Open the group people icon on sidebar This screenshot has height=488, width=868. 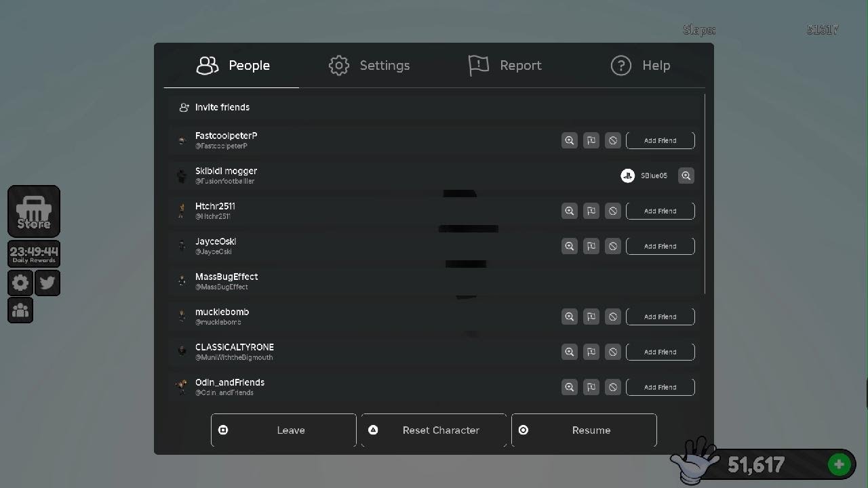pos(20,310)
